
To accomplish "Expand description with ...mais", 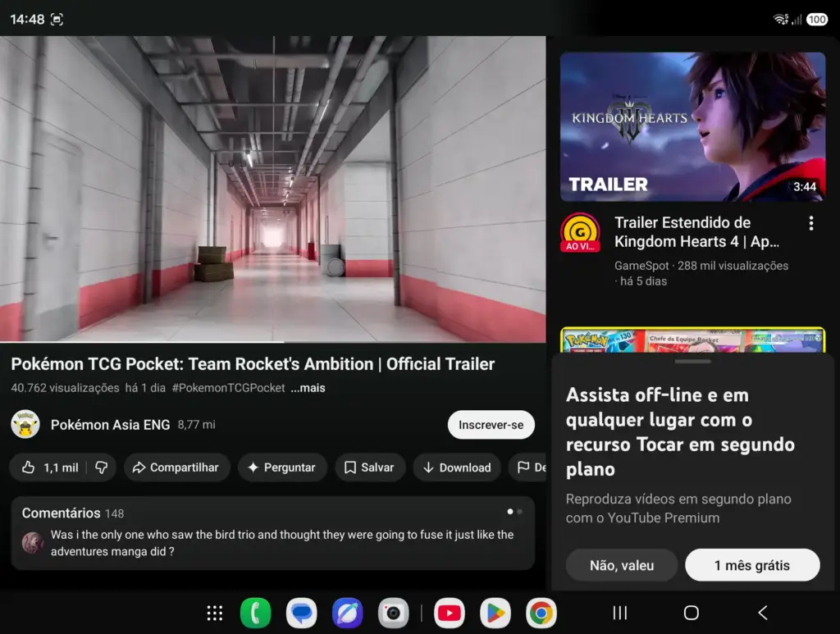I will (x=308, y=388).
